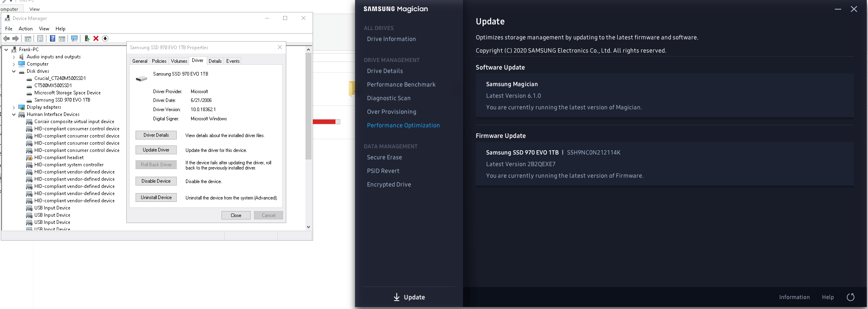Open Secure Erase in Magician sidebar

tap(385, 157)
